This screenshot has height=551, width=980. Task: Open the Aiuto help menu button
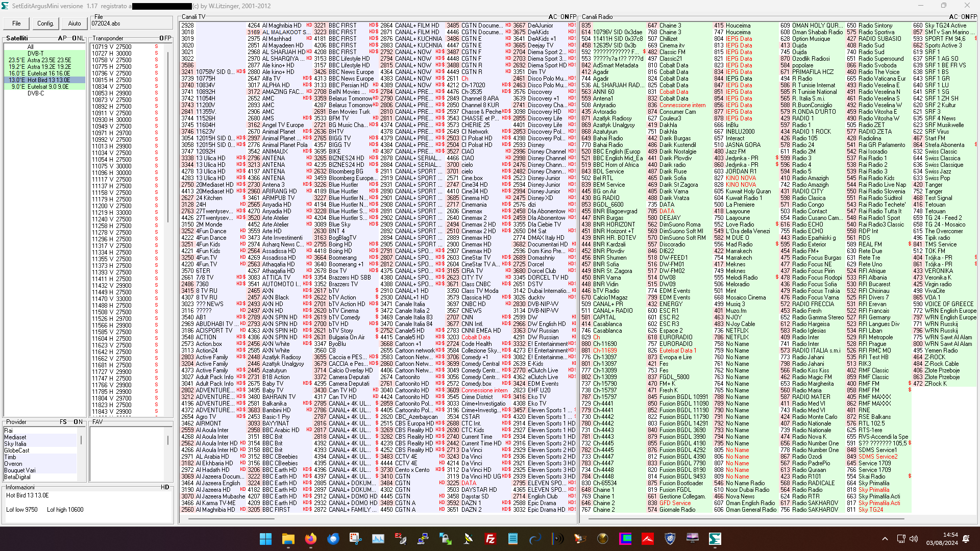click(75, 23)
